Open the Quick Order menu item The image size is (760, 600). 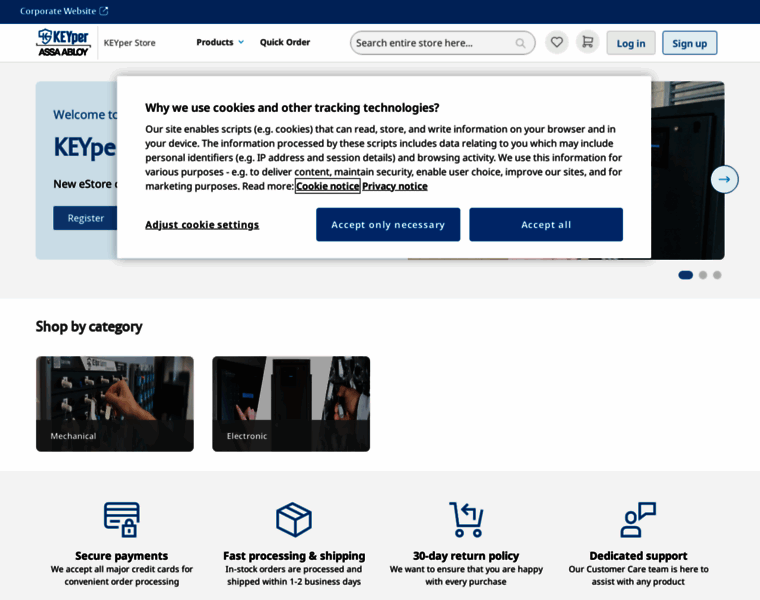coord(285,42)
